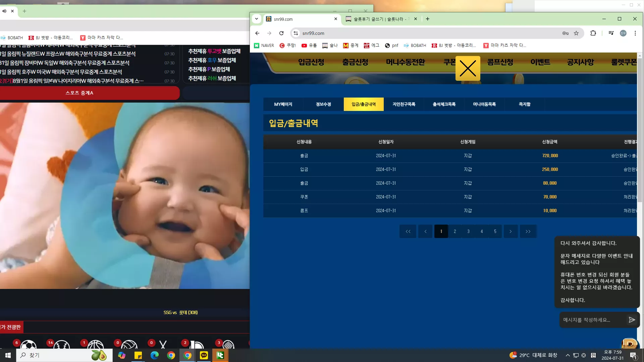The image size is (644, 362).
Task: Switch to the MY페이지 tab
Action: click(283, 104)
